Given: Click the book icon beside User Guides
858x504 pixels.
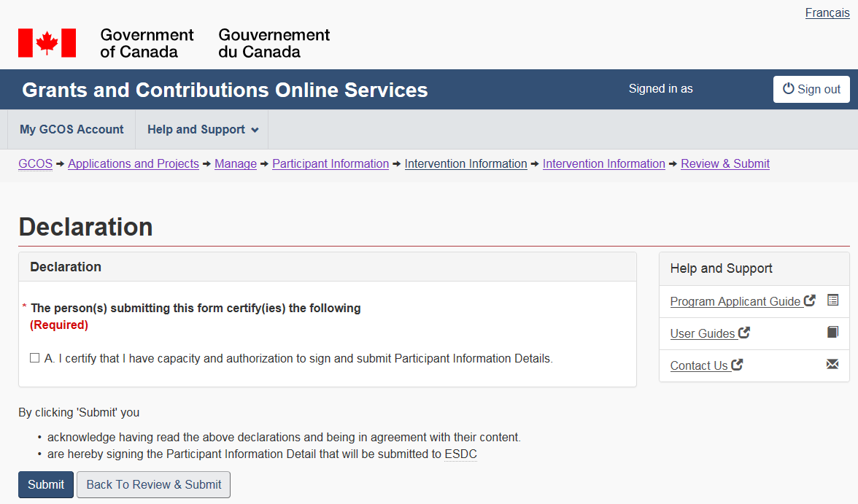Looking at the screenshot, I should [x=832, y=332].
